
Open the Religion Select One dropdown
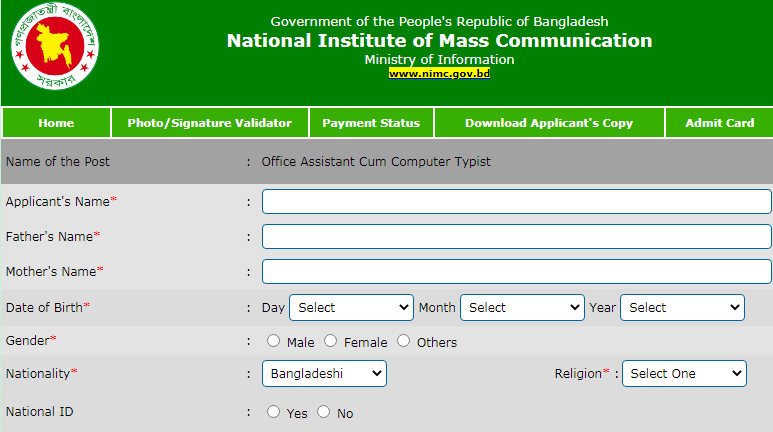684,374
